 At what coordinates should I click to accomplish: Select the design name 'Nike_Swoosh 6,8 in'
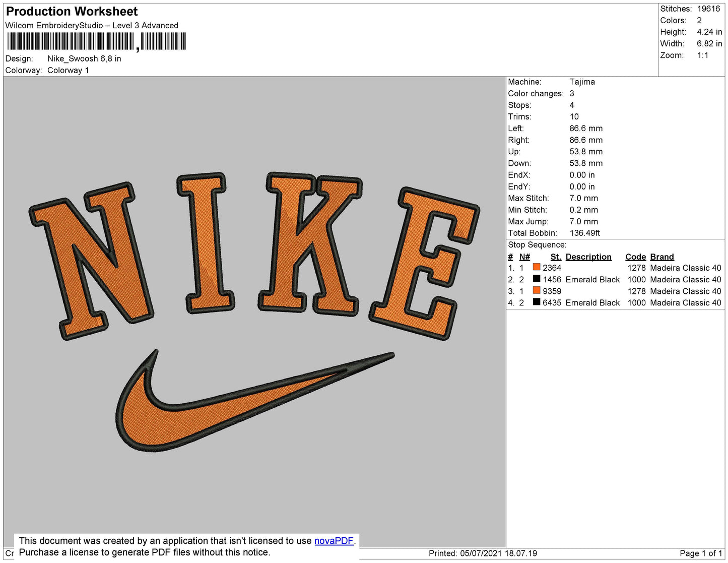coord(84,58)
